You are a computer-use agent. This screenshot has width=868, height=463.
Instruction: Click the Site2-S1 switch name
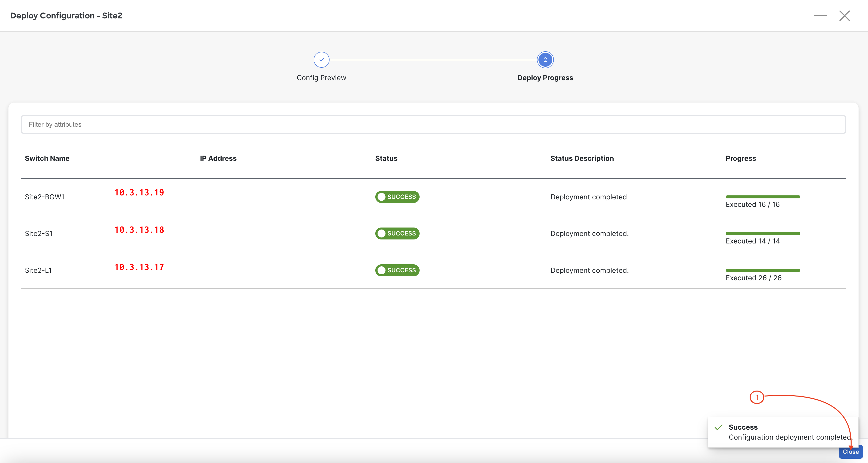(39, 233)
